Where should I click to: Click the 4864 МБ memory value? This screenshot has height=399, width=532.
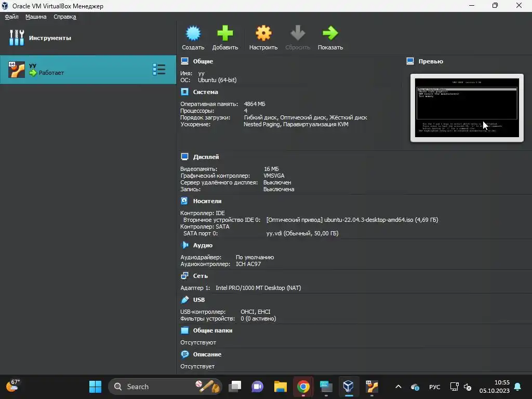pyautogui.click(x=255, y=104)
